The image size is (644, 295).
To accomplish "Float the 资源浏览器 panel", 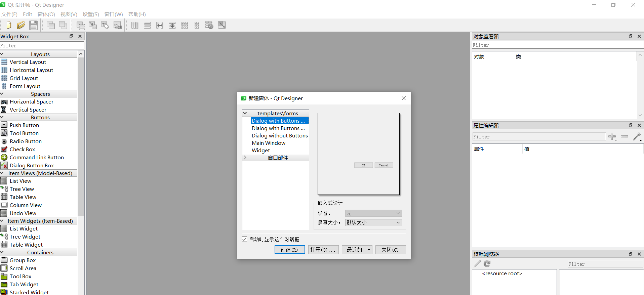I will coord(631,254).
